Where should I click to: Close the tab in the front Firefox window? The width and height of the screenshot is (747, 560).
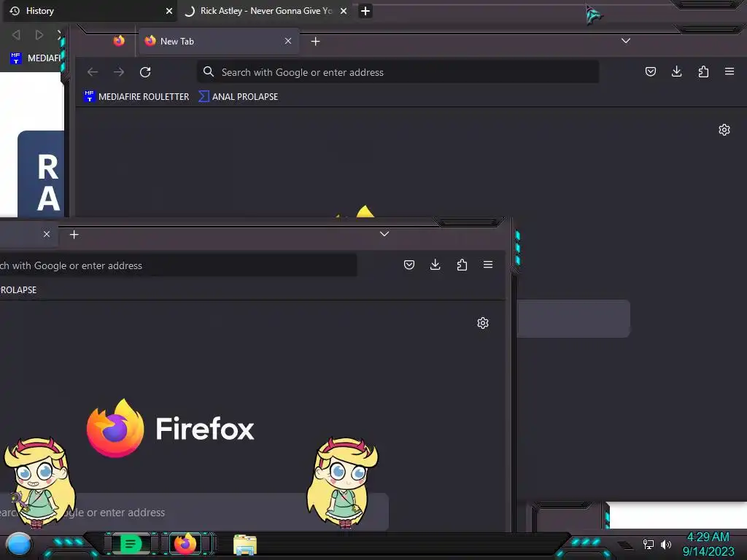pos(46,234)
